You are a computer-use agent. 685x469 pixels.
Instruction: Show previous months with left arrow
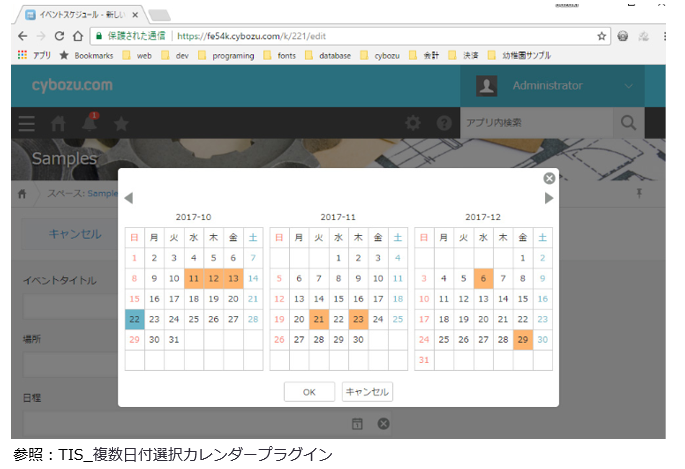128,198
